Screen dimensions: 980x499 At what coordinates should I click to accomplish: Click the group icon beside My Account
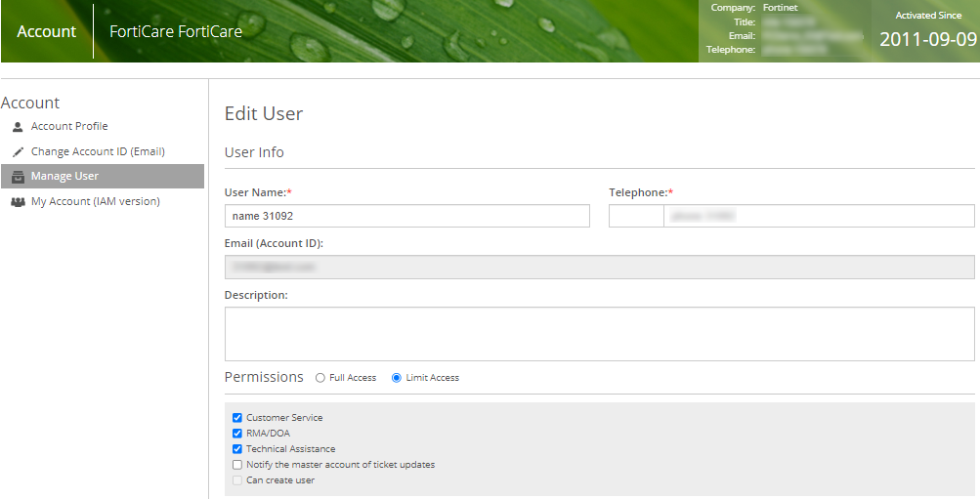tap(18, 202)
